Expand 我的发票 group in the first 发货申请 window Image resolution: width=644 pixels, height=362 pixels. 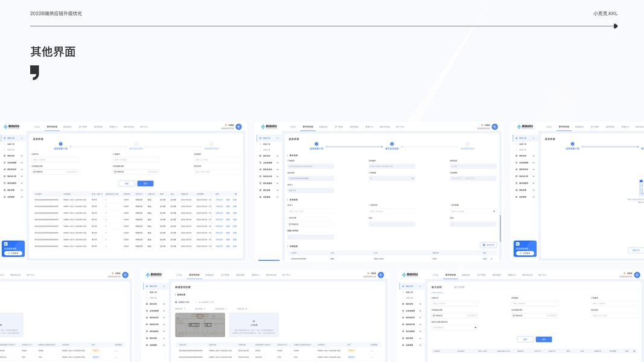click(x=22, y=190)
